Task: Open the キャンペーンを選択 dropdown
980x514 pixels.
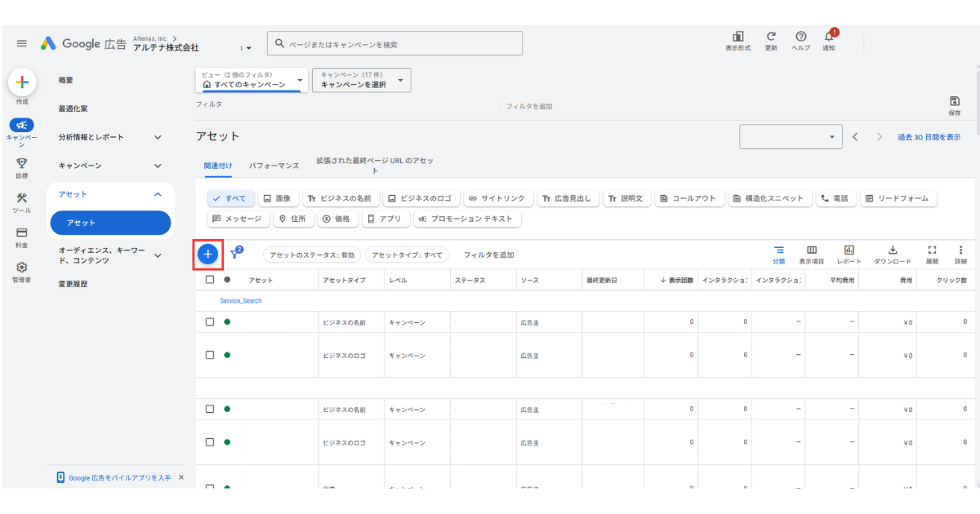Action: [362, 80]
